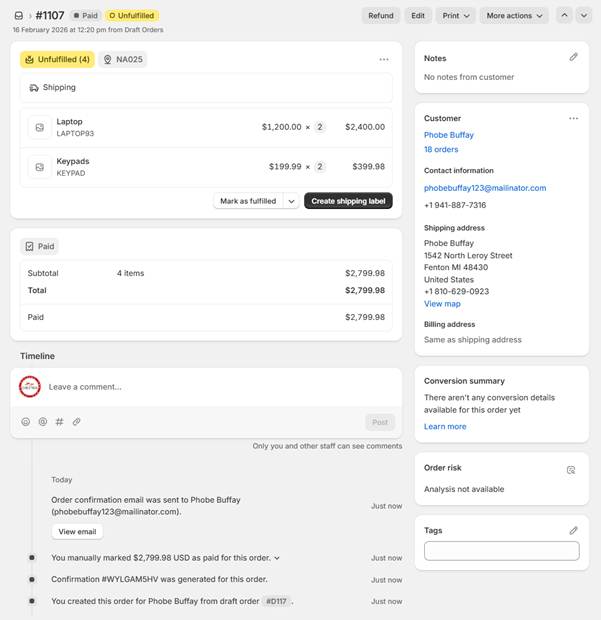
Task: Open the dropdown arrow beside Mark as fulfilled
Action: [x=291, y=201]
